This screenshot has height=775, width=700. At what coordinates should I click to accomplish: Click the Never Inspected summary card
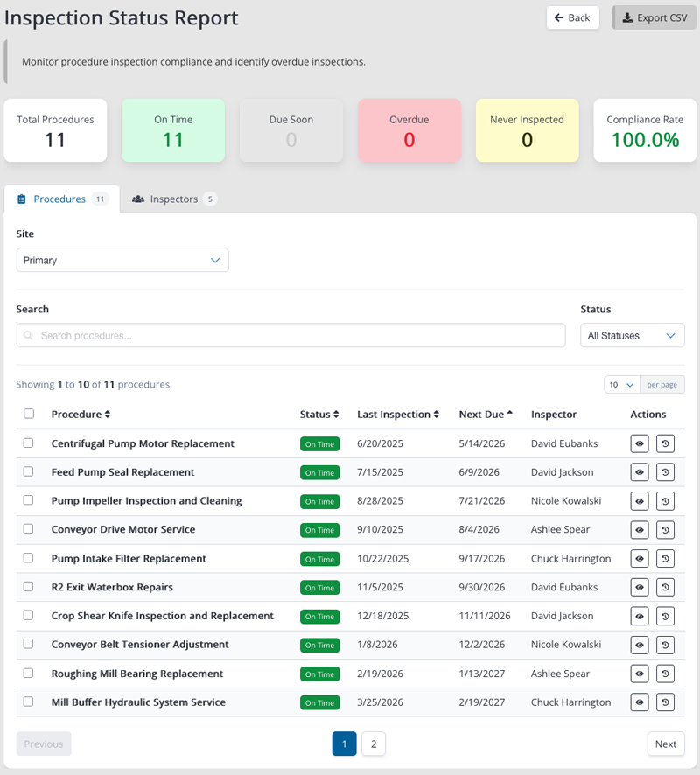[x=527, y=130]
